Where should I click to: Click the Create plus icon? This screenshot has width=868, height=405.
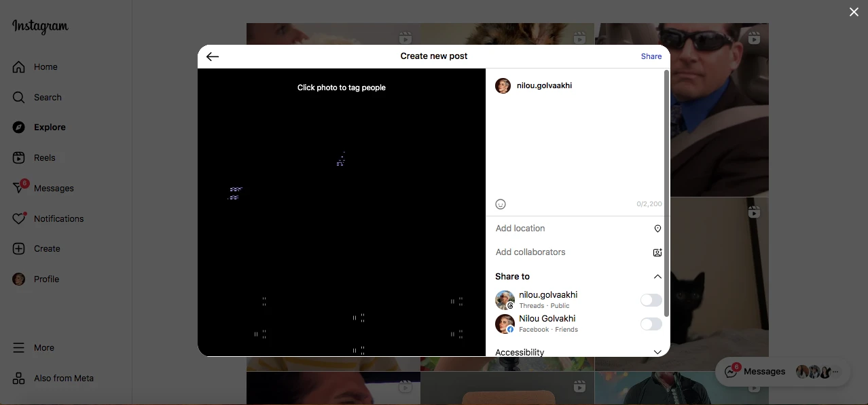(x=19, y=249)
